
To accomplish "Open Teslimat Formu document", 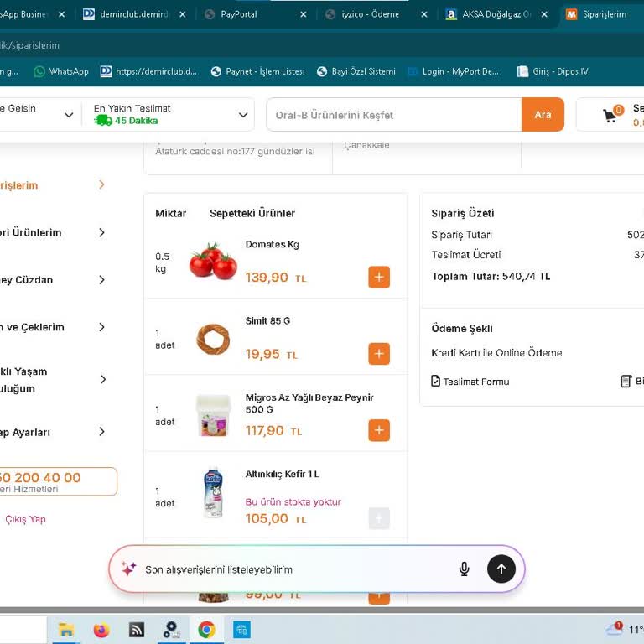I will point(470,382).
